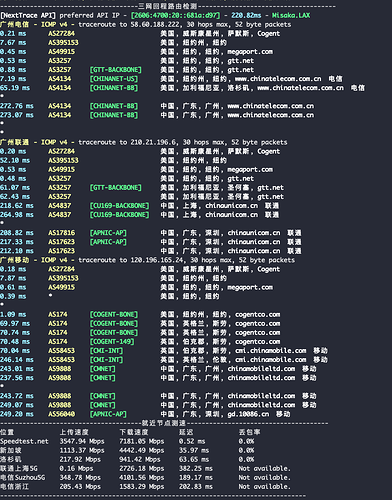Click download speed "4101.56 Mbps"
This screenshot has height=500, width=392.
pos(142,477)
